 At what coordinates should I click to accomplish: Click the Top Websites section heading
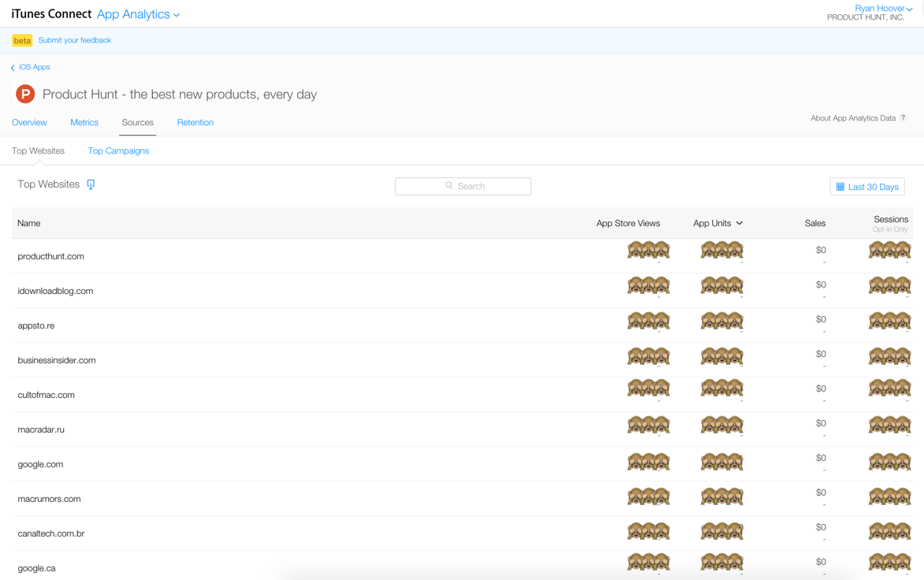[48, 184]
